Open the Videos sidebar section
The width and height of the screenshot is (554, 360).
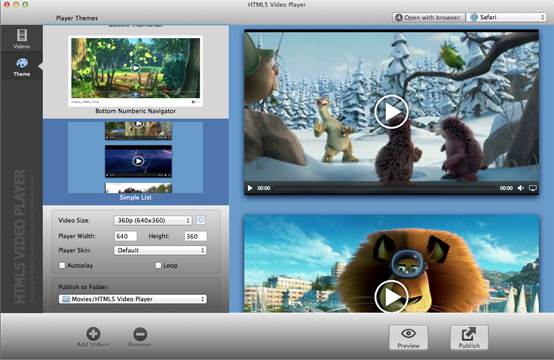[x=22, y=39]
